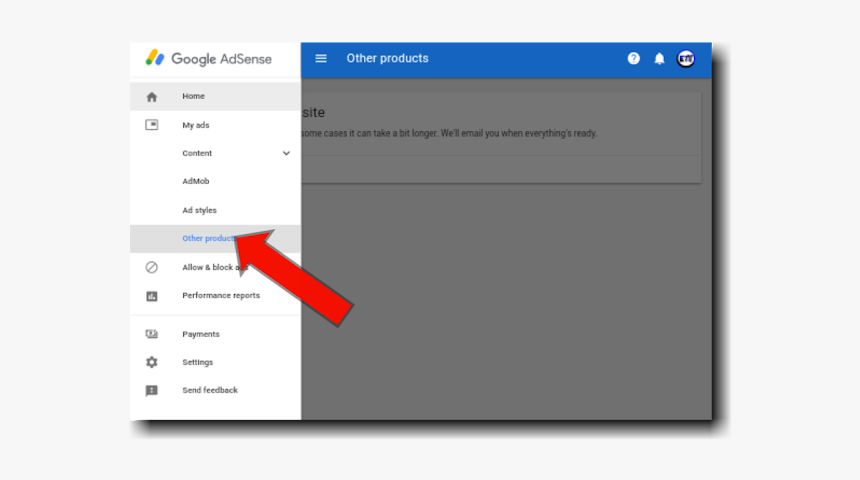860x480 pixels.
Task: Click the Settings gear icon
Action: (152, 362)
